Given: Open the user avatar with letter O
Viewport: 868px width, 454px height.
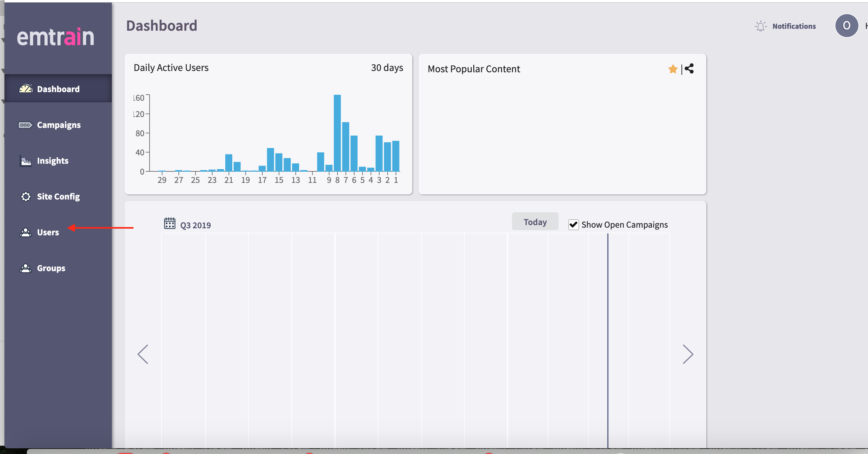Looking at the screenshot, I should (x=847, y=26).
